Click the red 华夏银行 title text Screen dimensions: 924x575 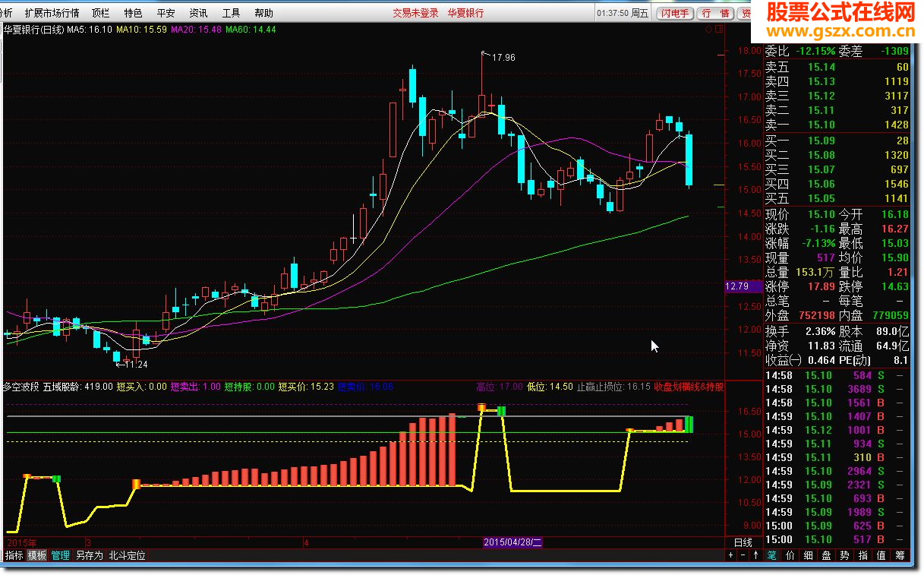tap(465, 13)
